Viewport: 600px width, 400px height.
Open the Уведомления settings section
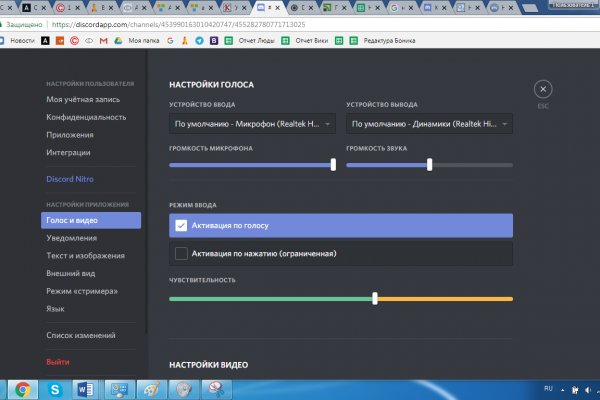[72, 238]
